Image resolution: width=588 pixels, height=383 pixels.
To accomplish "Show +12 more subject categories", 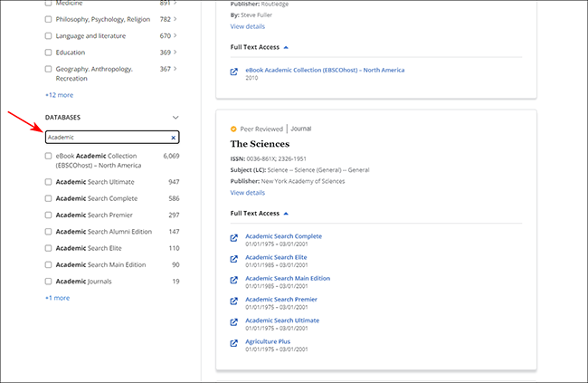I will 59,95.
